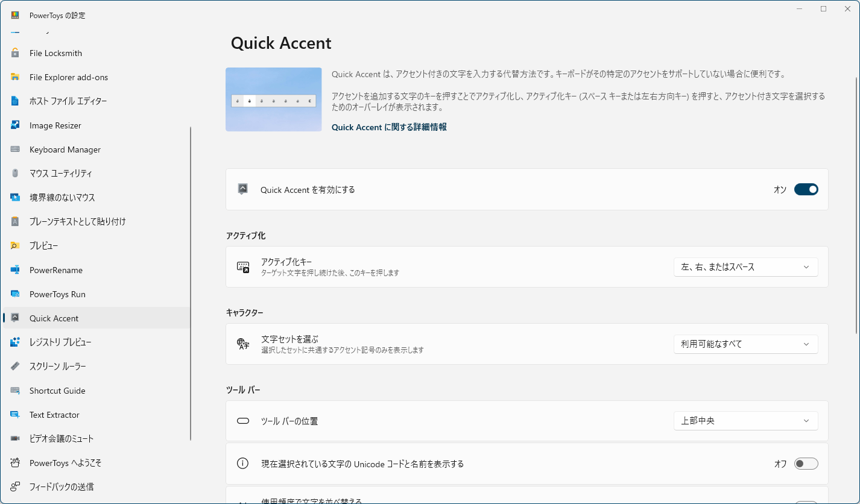Go to Keyboard Manager page
This screenshot has width=860, height=504.
click(96, 150)
